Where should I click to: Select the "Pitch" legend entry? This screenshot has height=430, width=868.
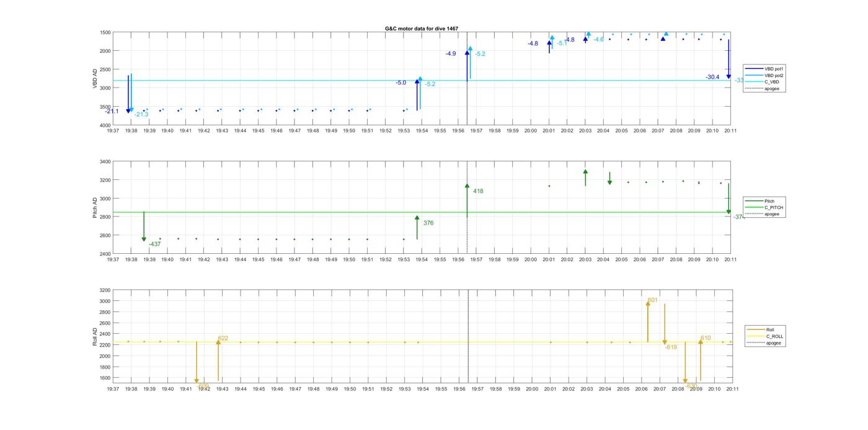759,201
